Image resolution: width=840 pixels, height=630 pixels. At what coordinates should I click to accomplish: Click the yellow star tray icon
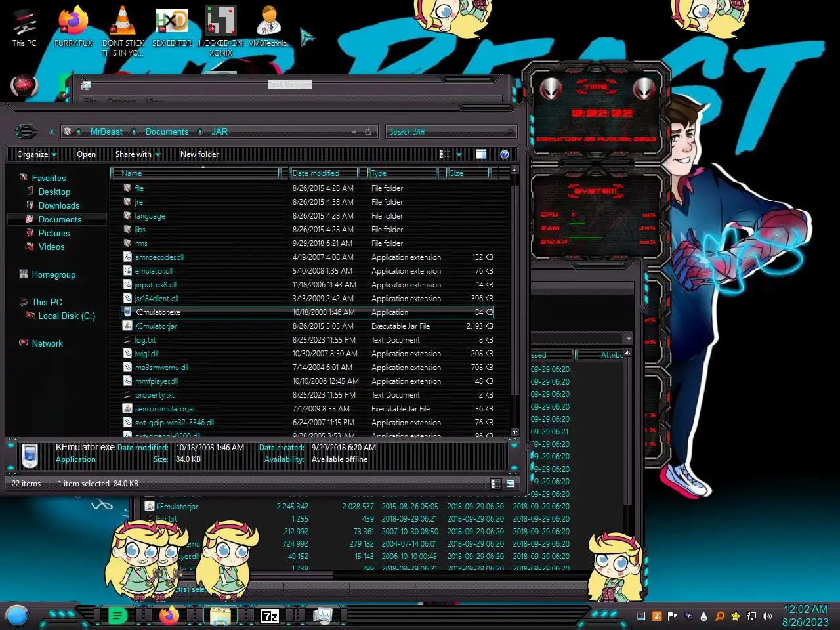coord(736,616)
